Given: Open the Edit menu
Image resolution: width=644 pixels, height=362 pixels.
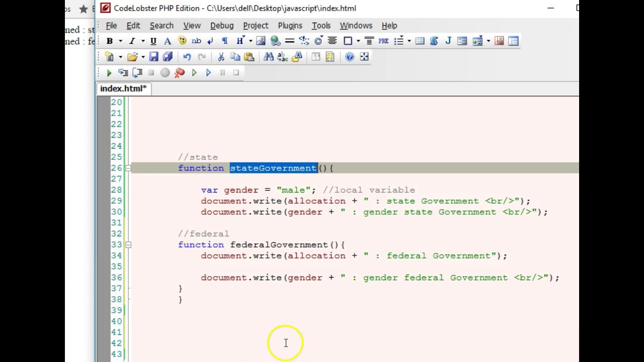Looking at the screenshot, I should click(133, 26).
